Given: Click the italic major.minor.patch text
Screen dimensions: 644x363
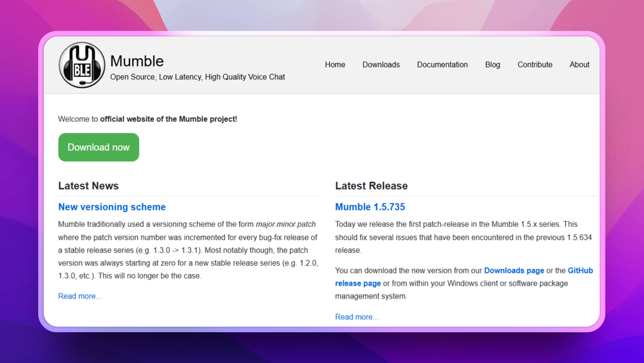Looking at the screenshot, I should pyautogui.click(x=286, y=224).
